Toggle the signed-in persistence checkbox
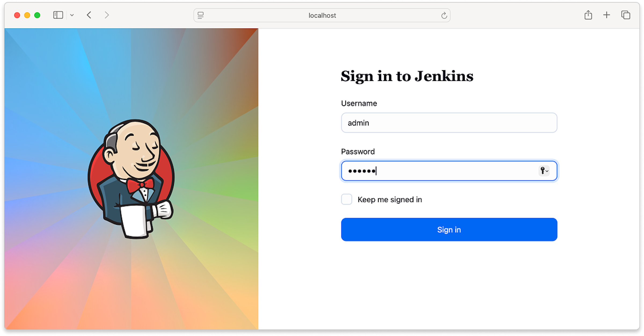644x336 pixels. coord(346,199)
